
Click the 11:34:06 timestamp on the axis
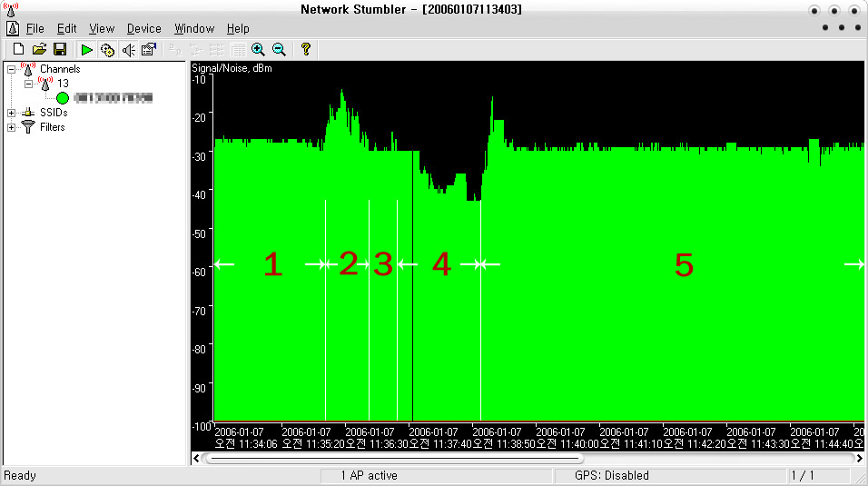(x=246, y=439)
